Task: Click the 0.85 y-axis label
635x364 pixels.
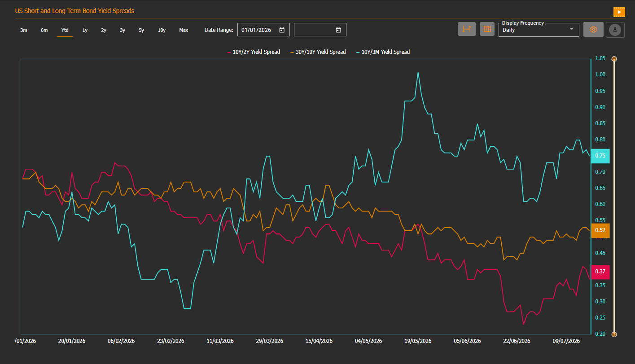Action: coord(600,123)
